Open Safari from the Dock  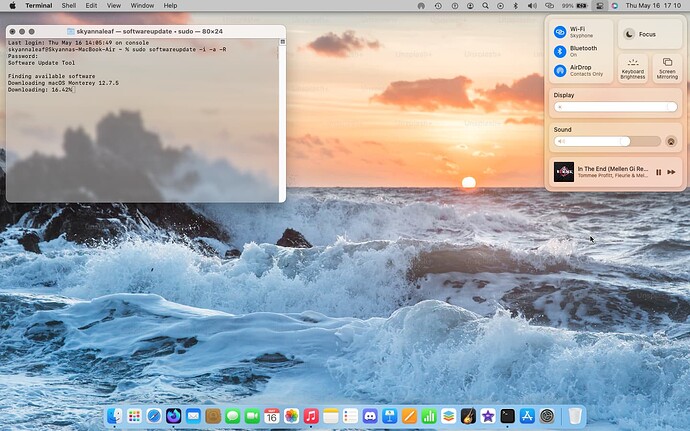(154, 416)
